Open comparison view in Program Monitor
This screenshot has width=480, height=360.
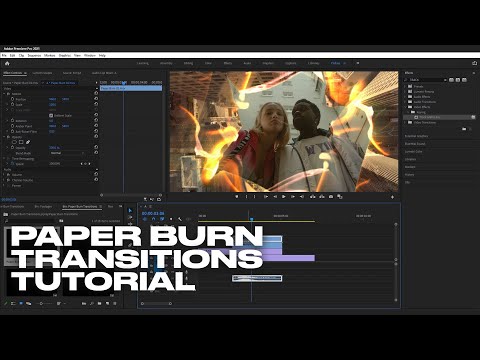click(x=340, y=197)
